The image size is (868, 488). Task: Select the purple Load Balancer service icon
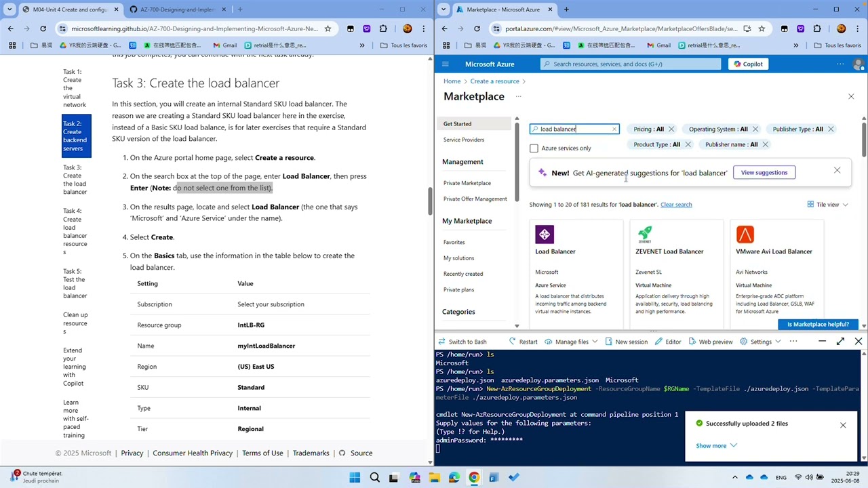(545, 235)
